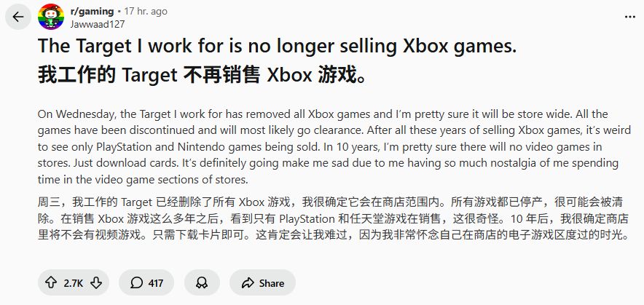Upvote the Target Xbox games post
The width and height of the screenshot is (644, 305).
click(x=50, y=282)
